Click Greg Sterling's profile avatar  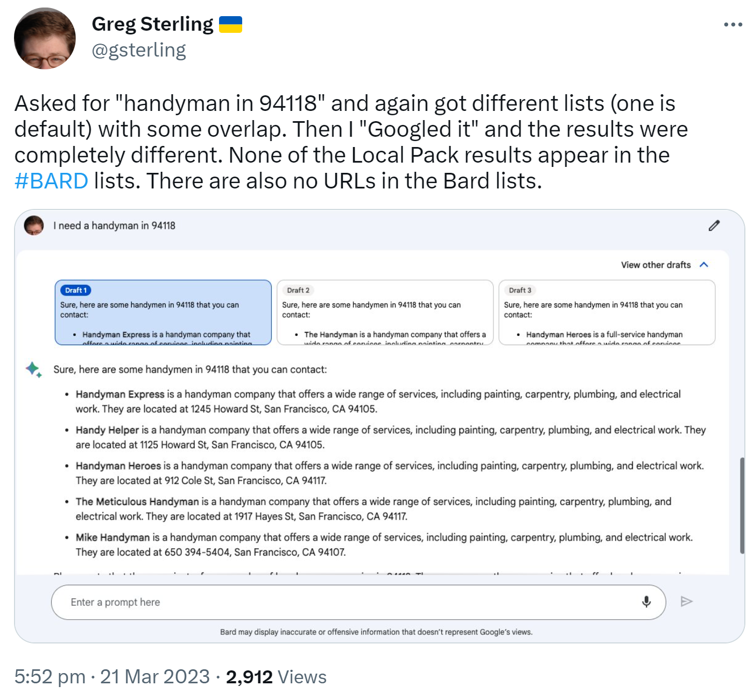click(45, 39)
